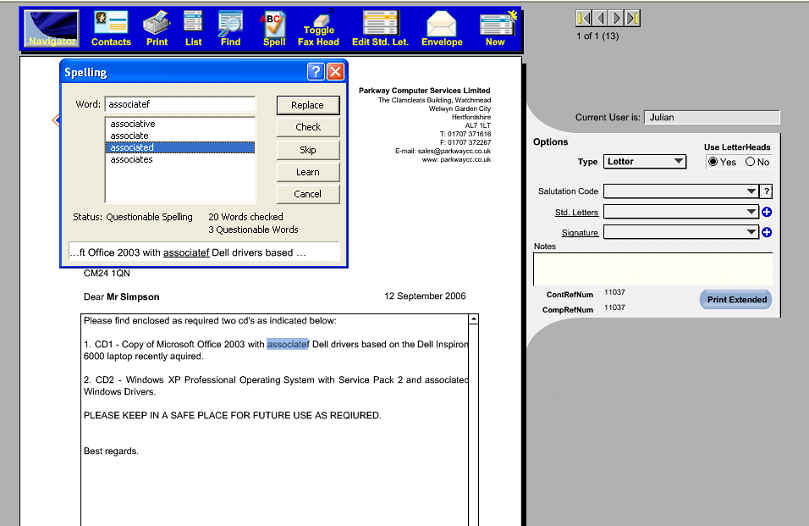Click the Check button in Spelling
This screenshot has width=809, height=526.
(x=308, y=127)
